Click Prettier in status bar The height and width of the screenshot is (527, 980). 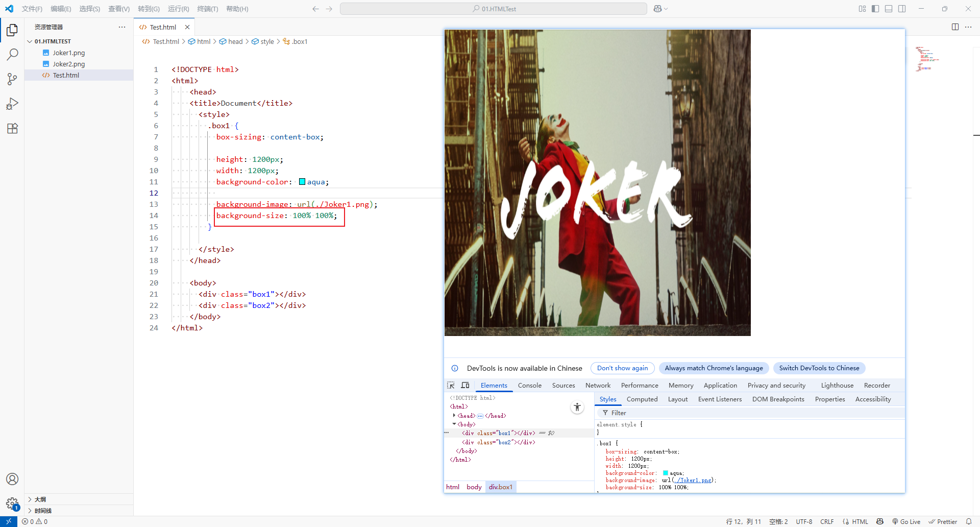(943, 521)
